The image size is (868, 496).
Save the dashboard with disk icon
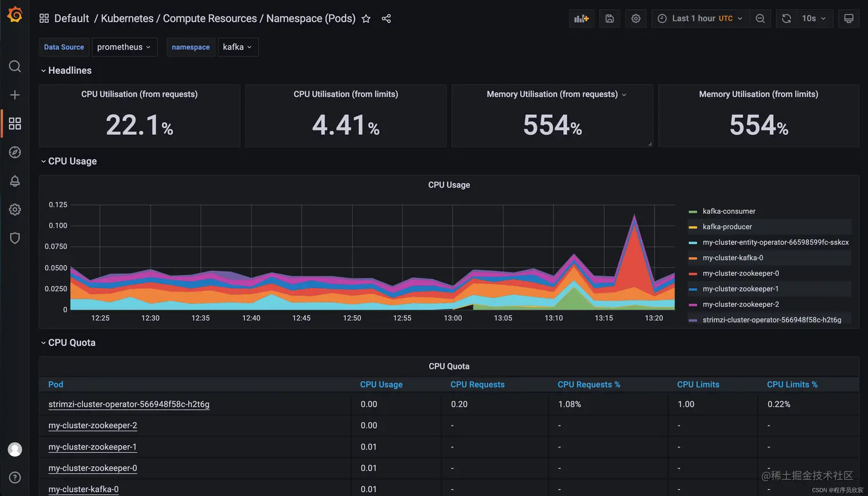coord(610,18)
